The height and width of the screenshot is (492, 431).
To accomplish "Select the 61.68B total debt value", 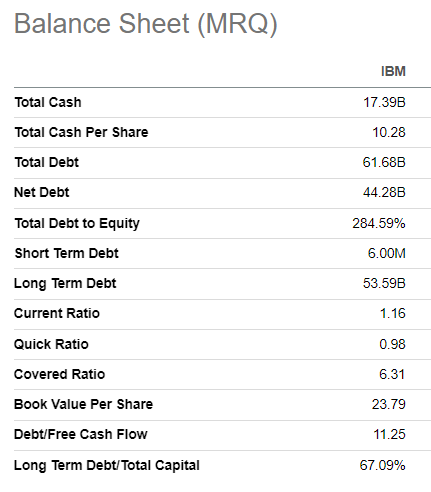I will tap(384, 162).
